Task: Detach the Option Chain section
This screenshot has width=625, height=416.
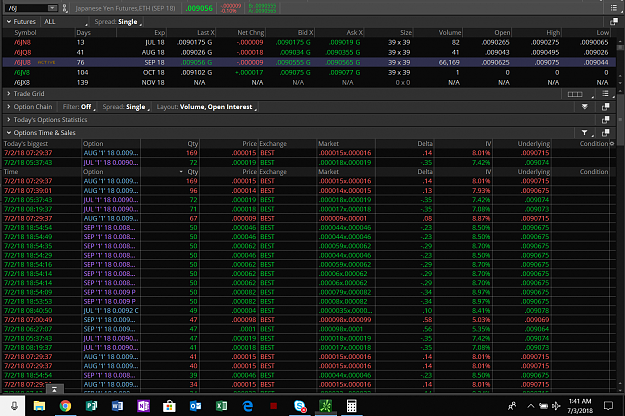Action: (605, 107)
